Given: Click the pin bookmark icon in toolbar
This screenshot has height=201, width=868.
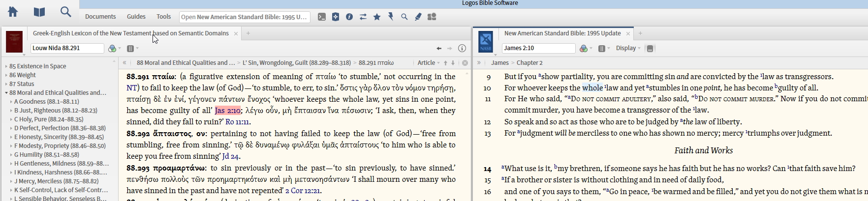Looking at the screenshot, I should pyautogui.click(x=391, y=17).
